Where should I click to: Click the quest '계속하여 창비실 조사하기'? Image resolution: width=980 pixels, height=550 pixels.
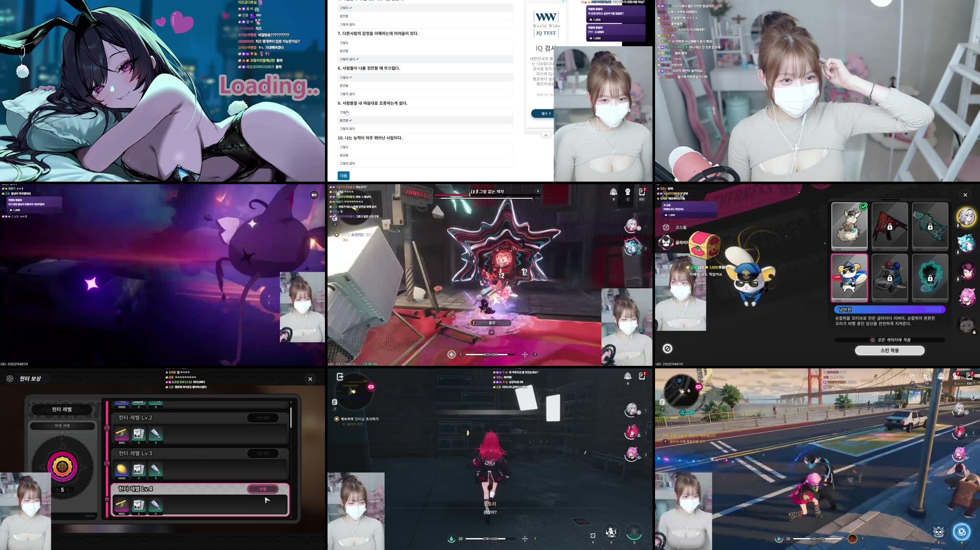[357, 419]
